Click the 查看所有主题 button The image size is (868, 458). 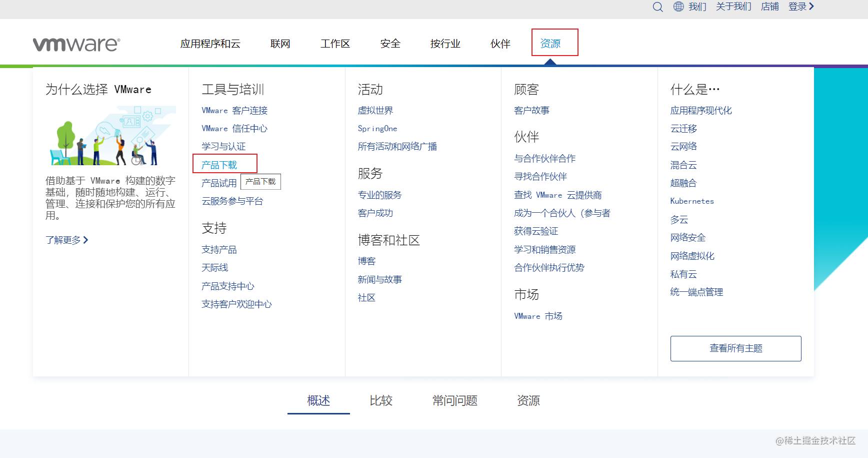click(736, 348)
